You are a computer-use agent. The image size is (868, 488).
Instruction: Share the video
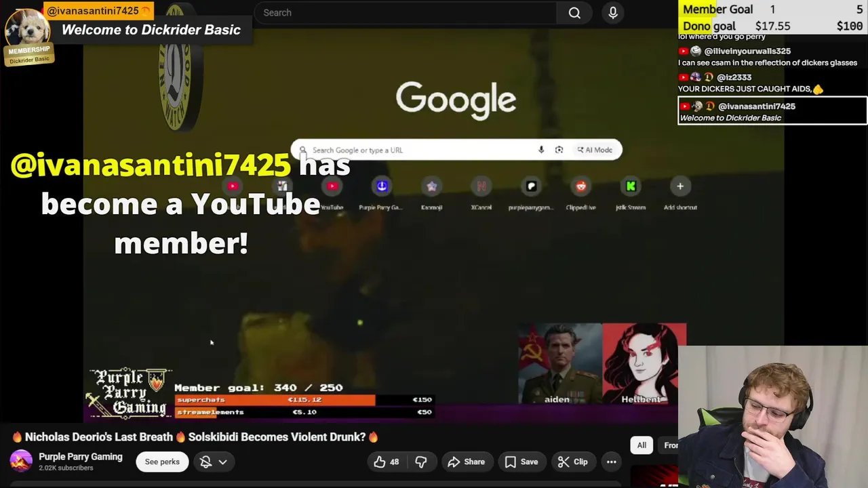pos(466,462)
